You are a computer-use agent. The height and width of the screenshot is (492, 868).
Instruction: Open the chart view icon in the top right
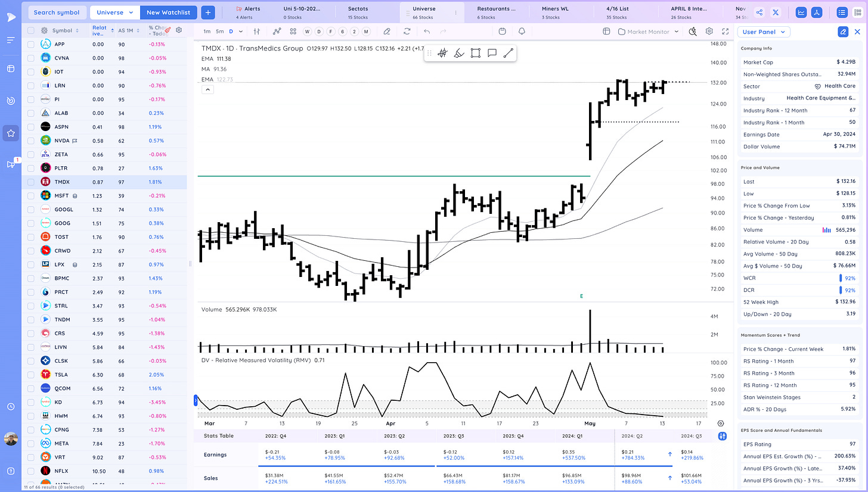[802, 13]
